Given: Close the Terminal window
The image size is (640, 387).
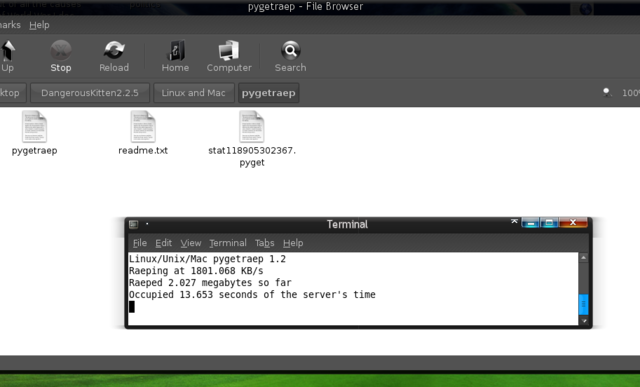Looking at the screenshot, I should click(x=573, y=223).
